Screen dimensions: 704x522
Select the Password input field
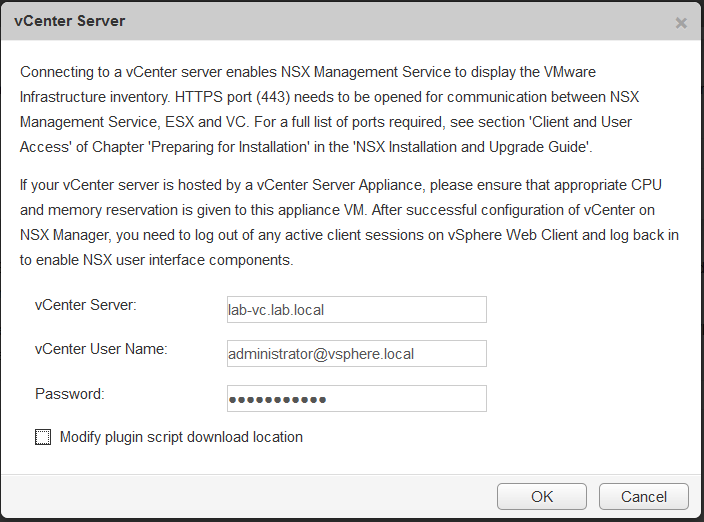tap(356, 398)
